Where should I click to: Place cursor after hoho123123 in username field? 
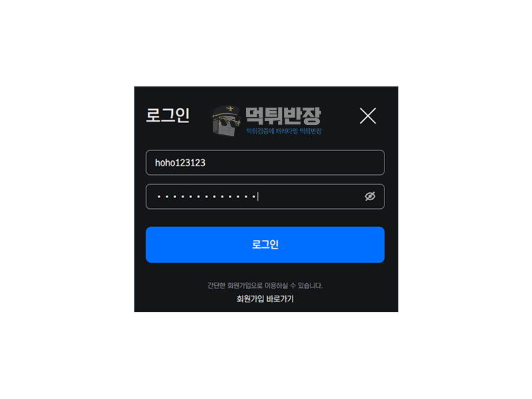tap(206, 163)
